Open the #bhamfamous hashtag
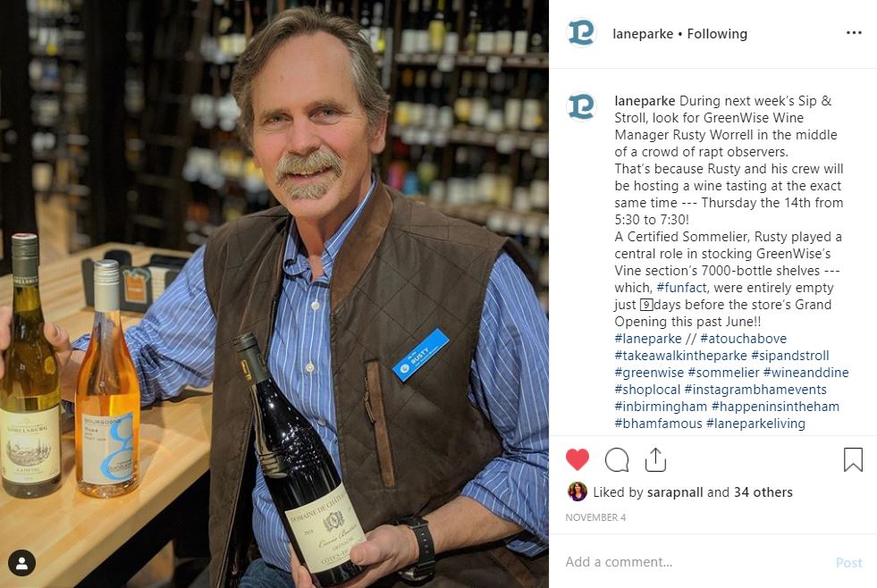The width and height of the screenshot is (877, 588). click(x=658, y=424)
